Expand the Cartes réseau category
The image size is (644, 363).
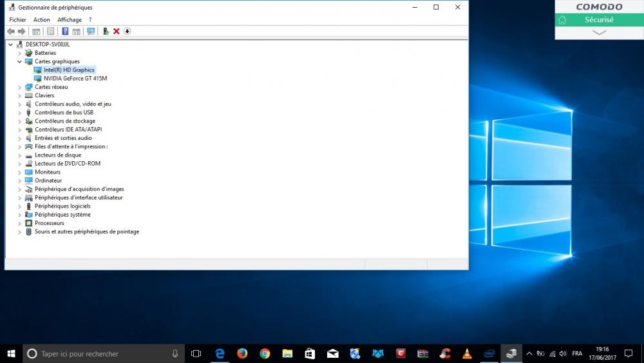pos(19,87)
